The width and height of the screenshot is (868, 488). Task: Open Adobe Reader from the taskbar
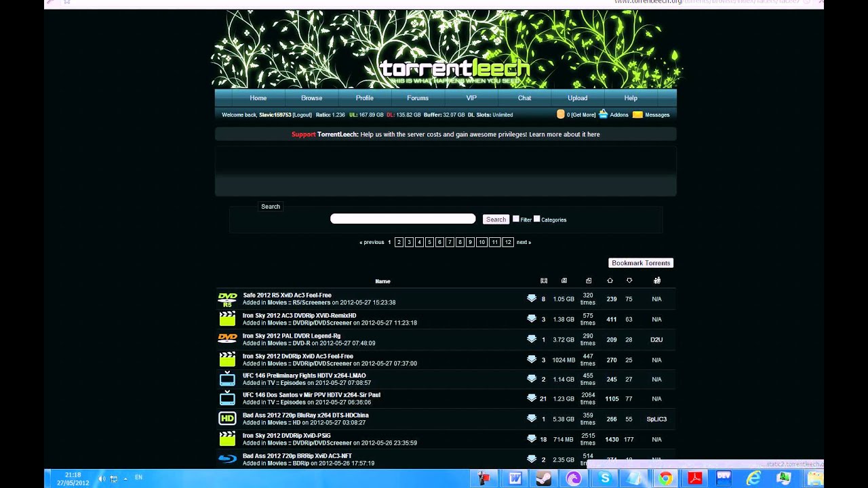pos(695,479)
